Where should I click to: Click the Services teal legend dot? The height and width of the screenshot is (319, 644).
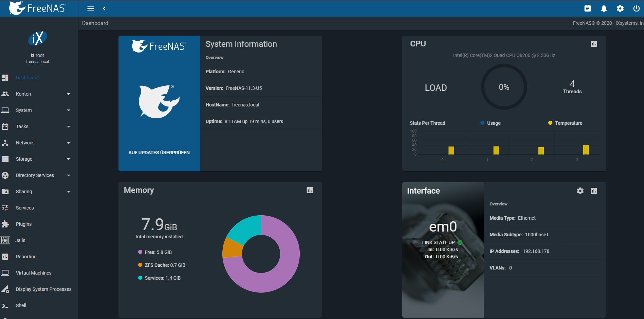click(x=140, y=278)
